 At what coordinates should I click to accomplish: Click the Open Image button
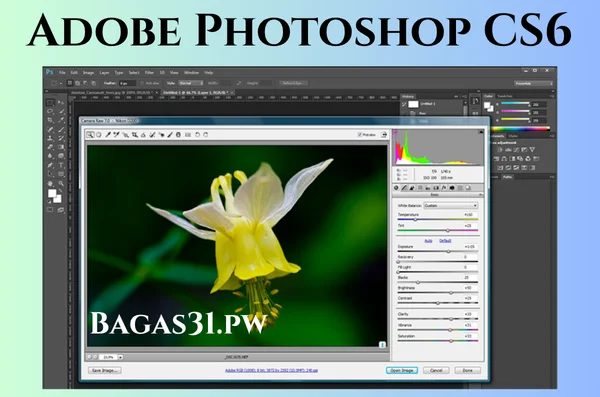402,371
